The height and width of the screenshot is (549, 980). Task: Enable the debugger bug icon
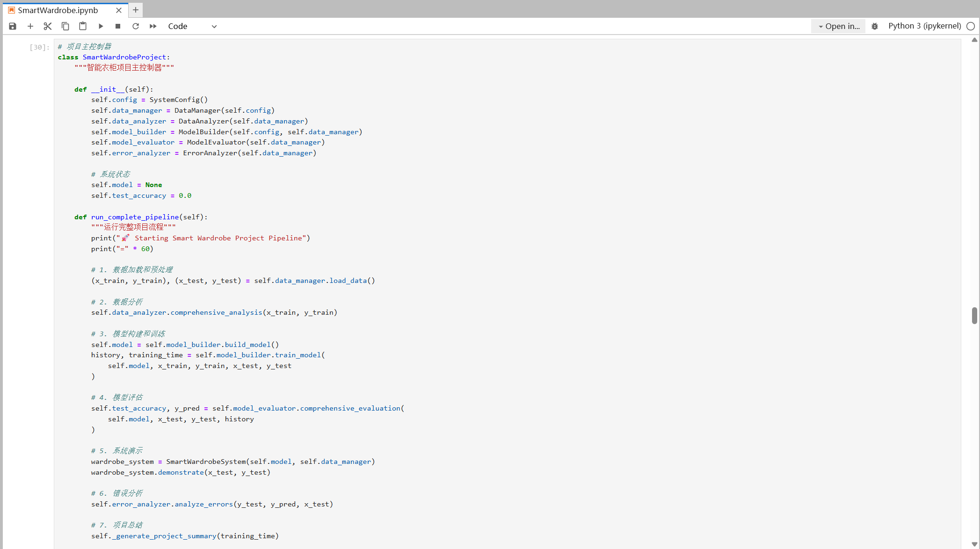pos(874,26)
